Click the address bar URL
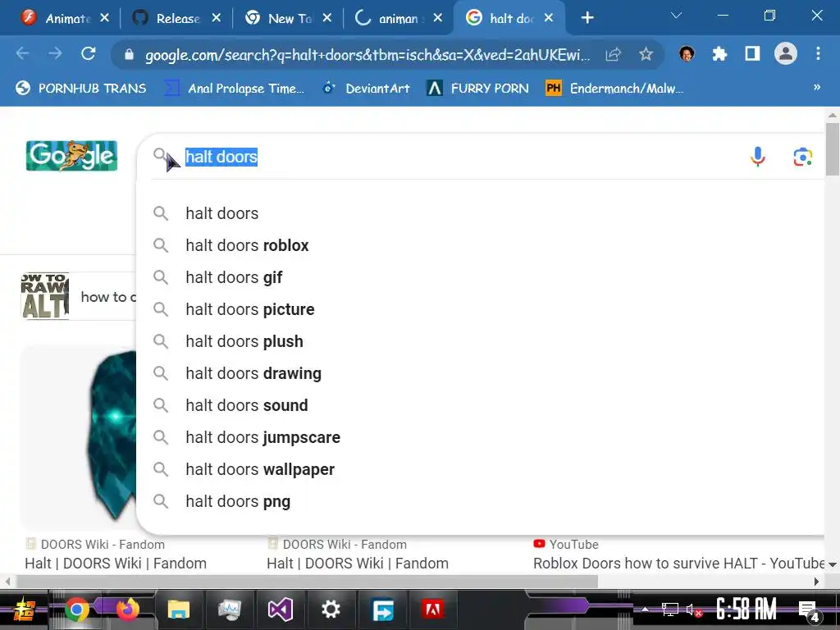The height and width of the screenshot is (630, 840). coord(367,55)
